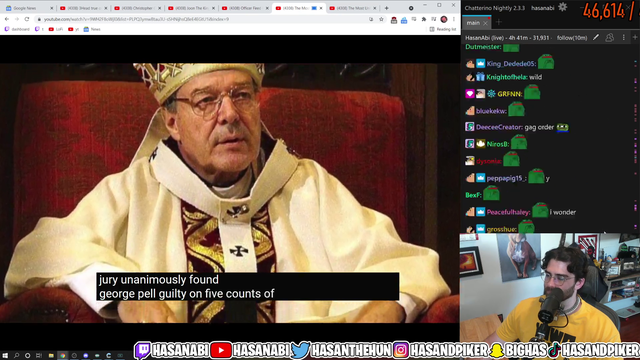
Task: Click username BexF in chat
Action: (473, 195)
